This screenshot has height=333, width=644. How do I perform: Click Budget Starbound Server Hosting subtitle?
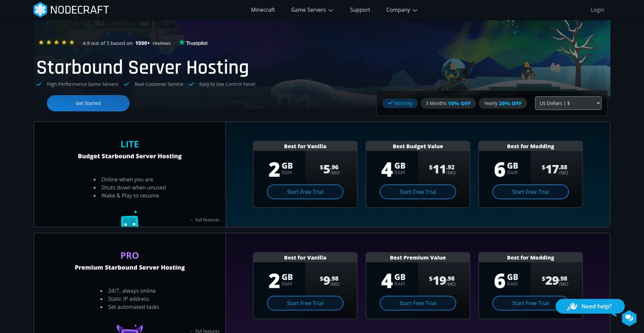click(130, 156)
